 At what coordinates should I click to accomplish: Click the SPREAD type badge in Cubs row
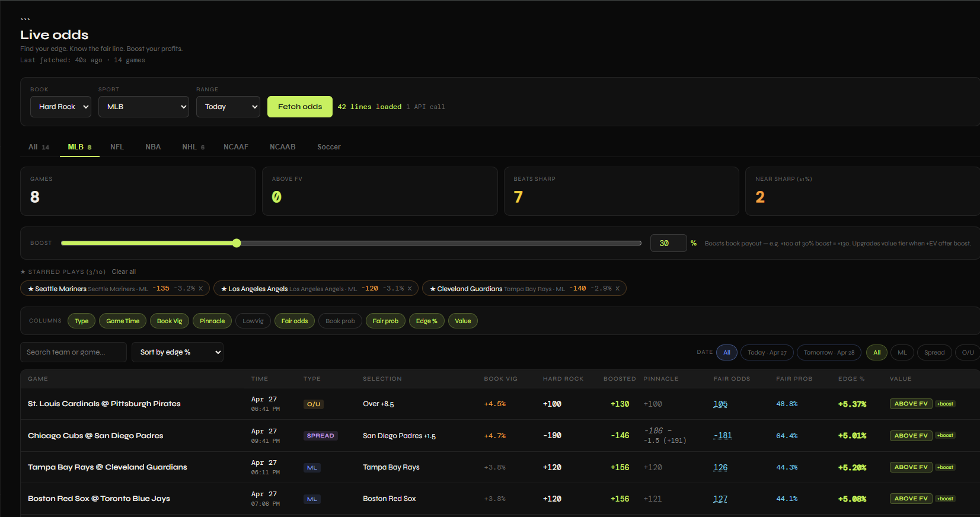tap(321, 436)
